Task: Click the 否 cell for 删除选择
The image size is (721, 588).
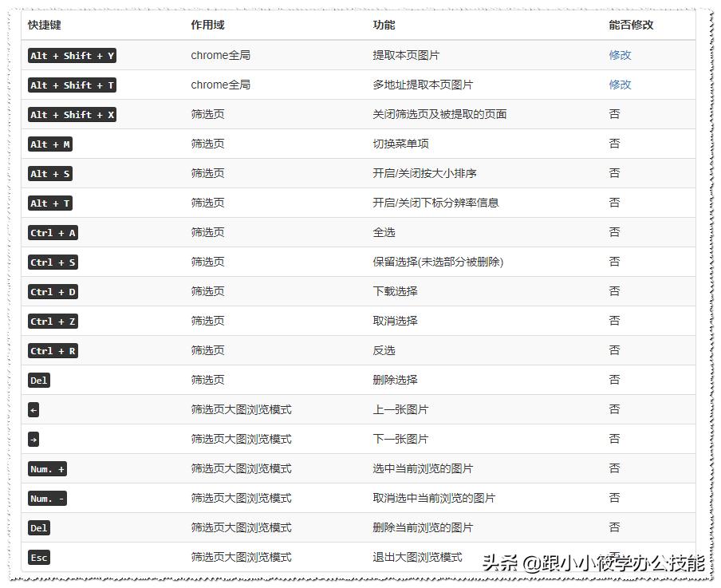Action: pos(614,380)
